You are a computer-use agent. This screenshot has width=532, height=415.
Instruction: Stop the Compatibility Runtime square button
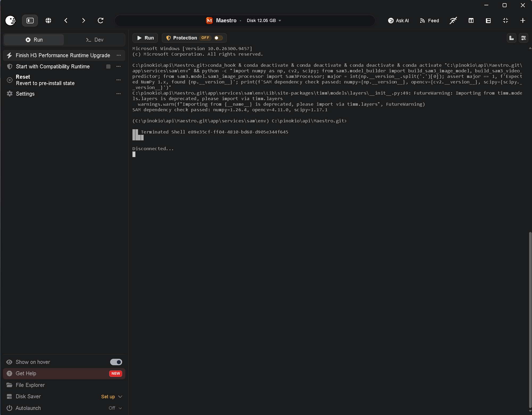[108, 66]
